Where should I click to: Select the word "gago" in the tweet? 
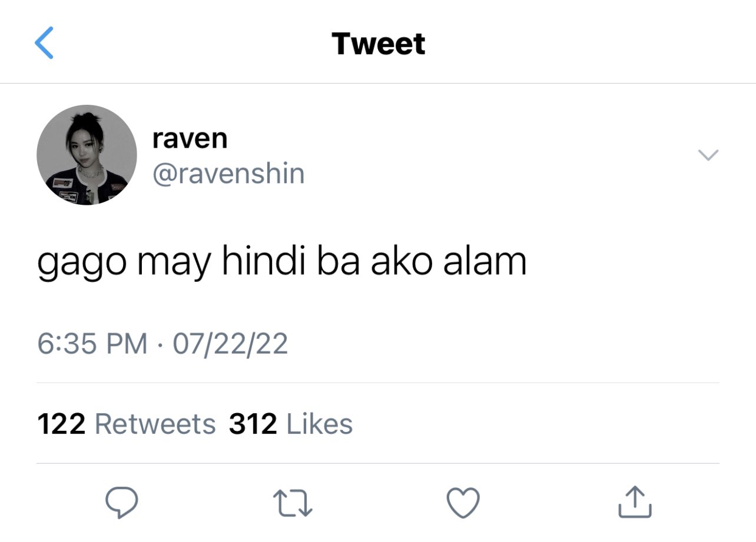coord(81,262)
